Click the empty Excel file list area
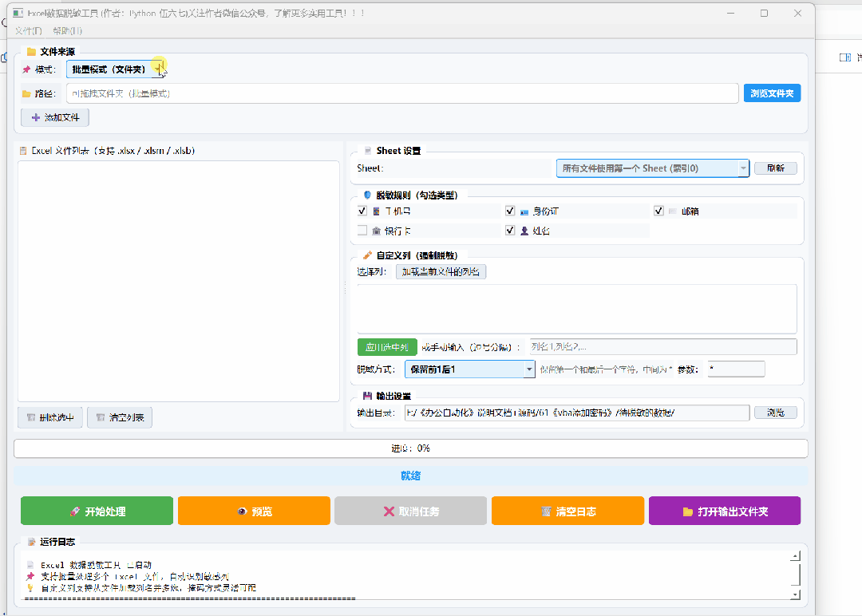Screen dimensions: 862x616 pos(179,282)
